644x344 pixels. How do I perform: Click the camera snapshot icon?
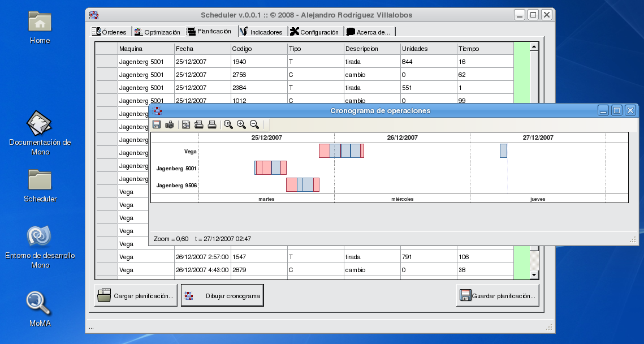[x=169, y=125]
